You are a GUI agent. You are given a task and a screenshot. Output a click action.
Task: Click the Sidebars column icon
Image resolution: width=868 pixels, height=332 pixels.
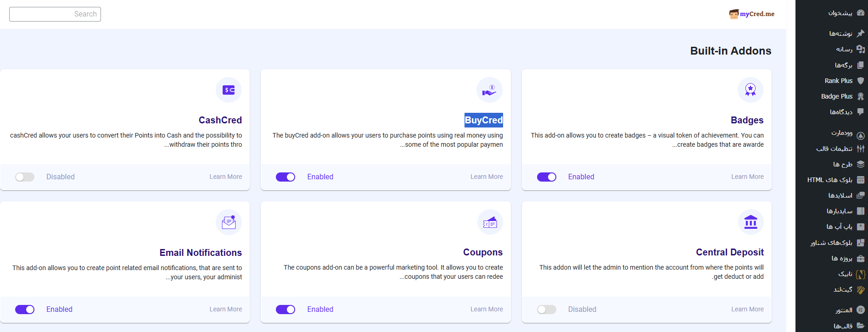[861, 211]
